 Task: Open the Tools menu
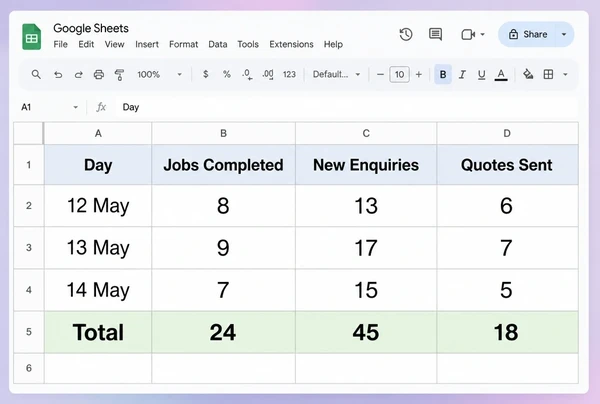[x=248, y=44]
